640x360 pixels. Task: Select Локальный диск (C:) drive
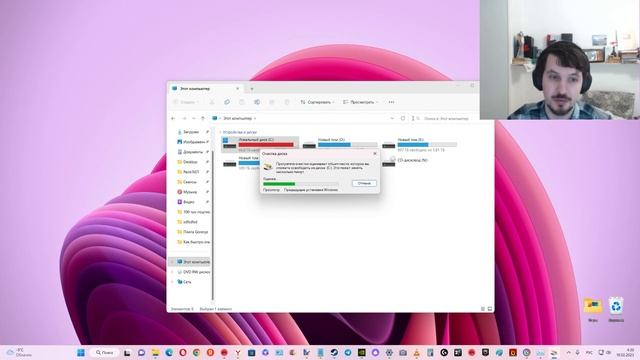pos(260,145)
